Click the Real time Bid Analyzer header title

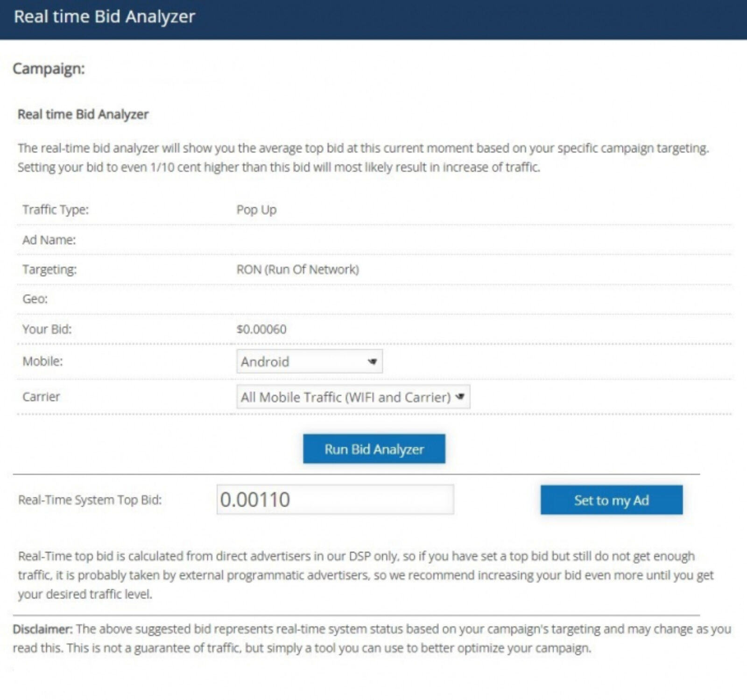tap(105, 16)
